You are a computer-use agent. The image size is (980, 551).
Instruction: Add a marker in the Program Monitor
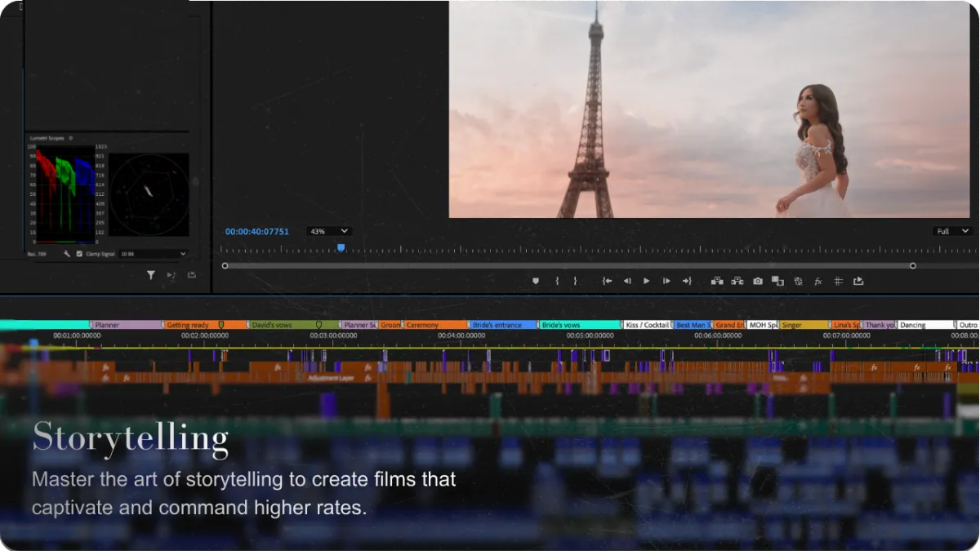[536, 281]
